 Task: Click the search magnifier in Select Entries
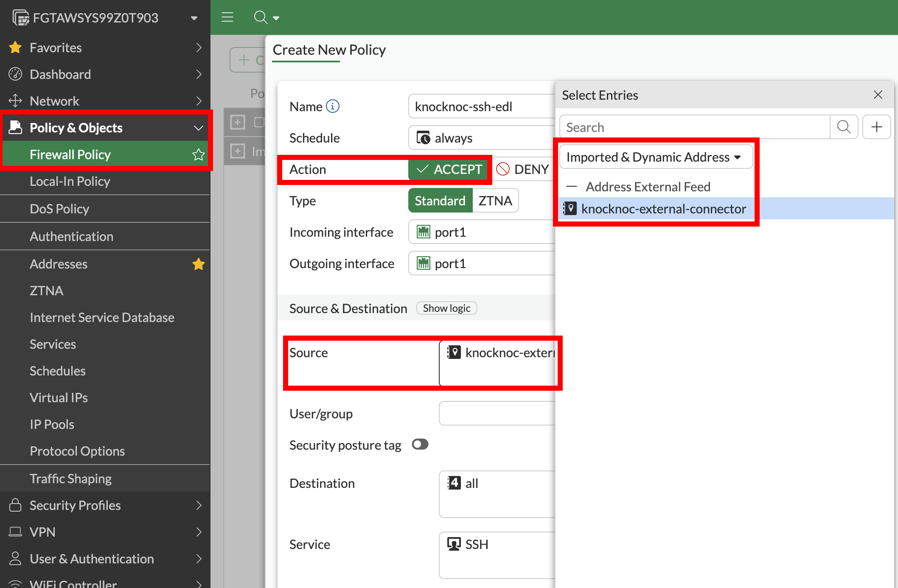tap(844, 127)
